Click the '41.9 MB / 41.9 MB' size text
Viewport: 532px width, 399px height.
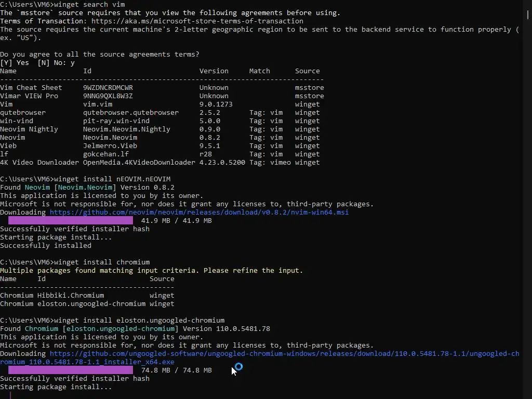tap(177, 220)
